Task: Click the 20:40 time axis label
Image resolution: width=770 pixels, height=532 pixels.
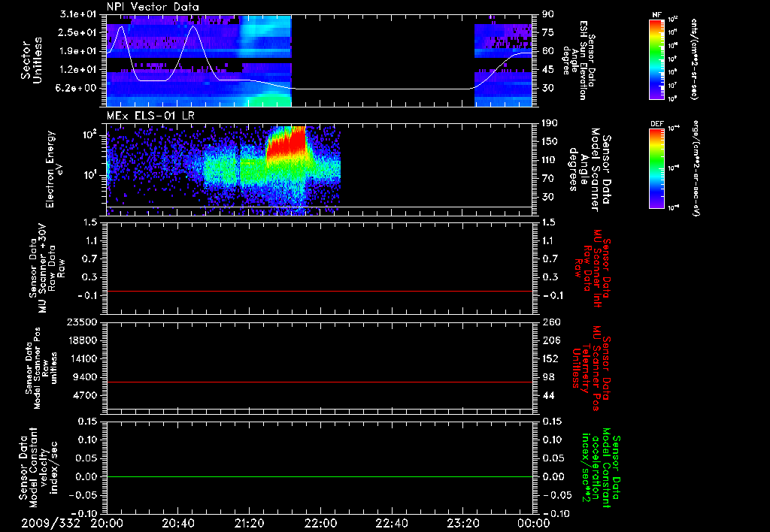Action: [x=177, y=523]
